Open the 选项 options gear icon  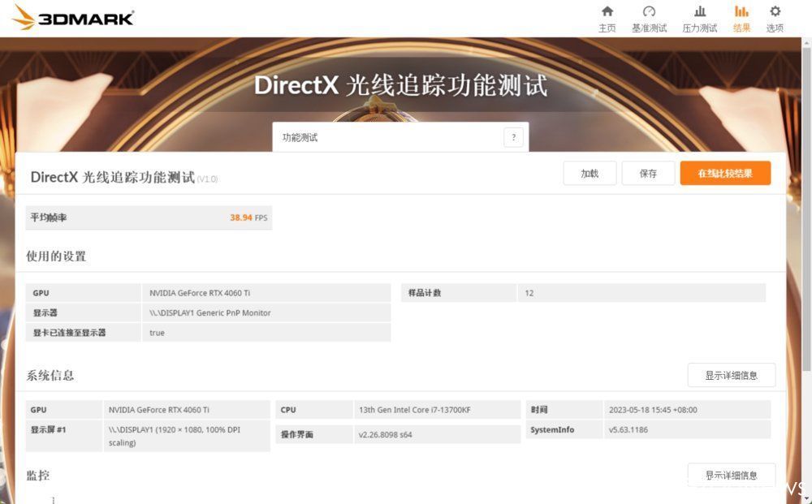click(775, 11)
